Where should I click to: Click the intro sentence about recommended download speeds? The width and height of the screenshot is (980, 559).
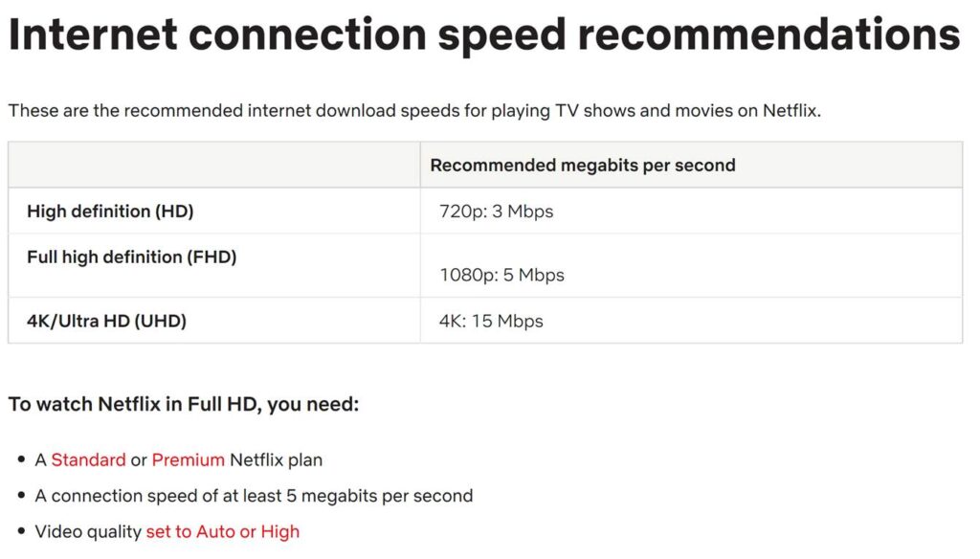pyautogui.click(x=414, y=111)
